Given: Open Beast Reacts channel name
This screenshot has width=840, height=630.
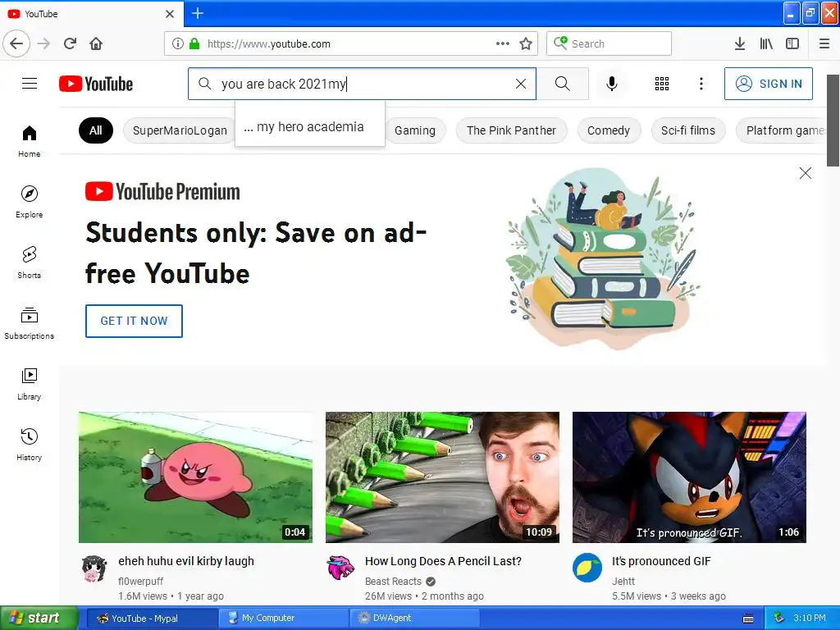Looking at the screenshot, I should (393, 582).
